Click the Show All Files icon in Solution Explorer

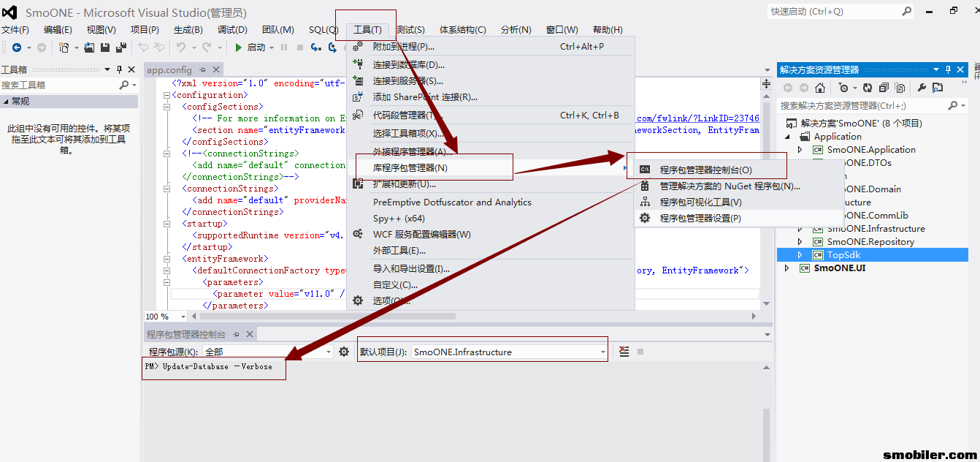[x=899, y=88]
